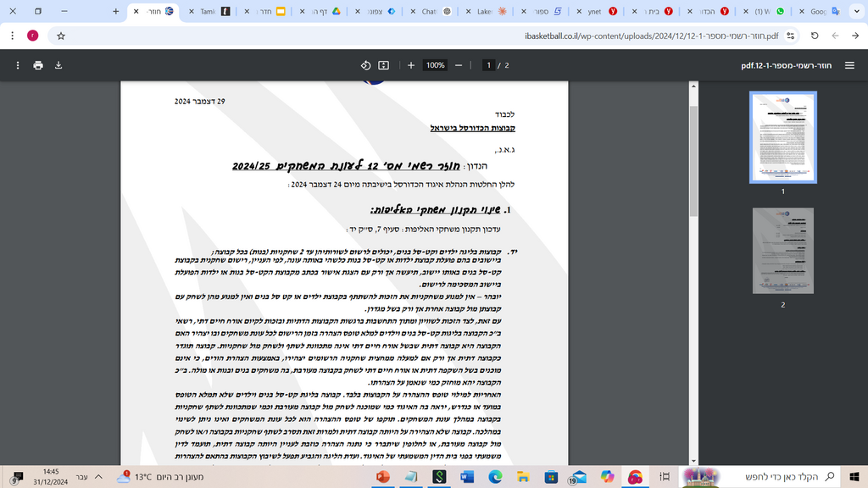Switch keyboard language indicator עבר
The height and width of the screenshot is (488, 868).
pyautogui.click(x=82, y=477)
